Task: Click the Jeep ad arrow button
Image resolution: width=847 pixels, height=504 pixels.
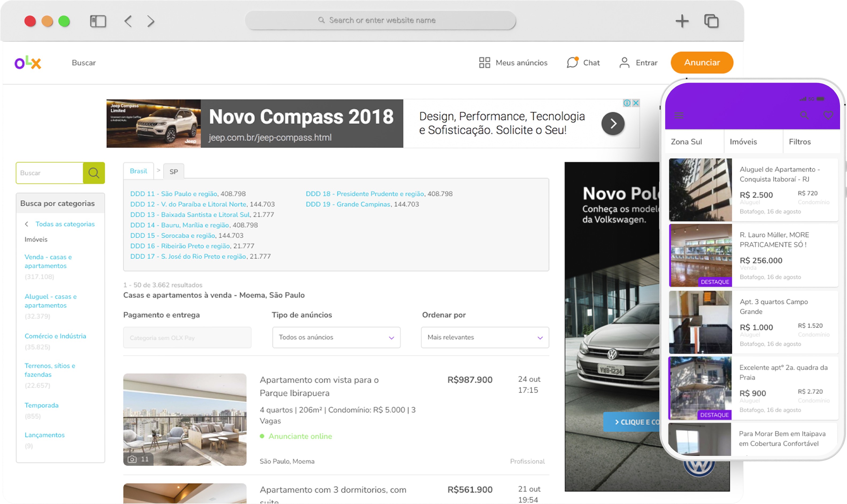Action: (x=613, y=124)
